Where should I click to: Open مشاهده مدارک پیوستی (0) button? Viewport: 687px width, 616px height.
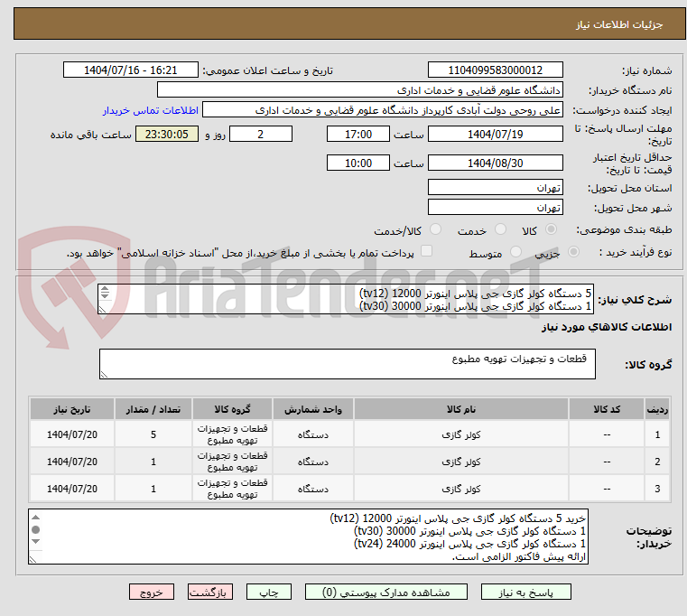[x=386, y=592]
